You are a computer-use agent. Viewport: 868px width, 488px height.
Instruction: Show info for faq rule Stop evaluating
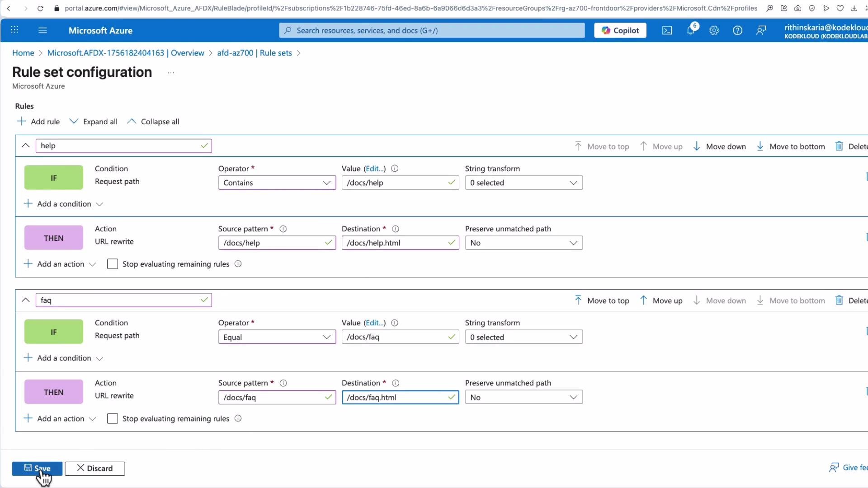[x=238, y=418]
